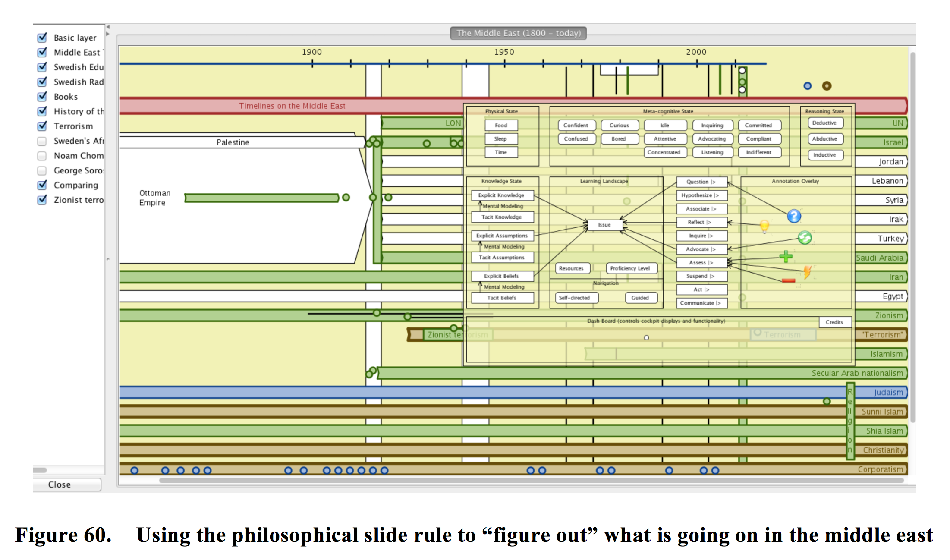Click the green plus annotation icon

tap(786, 257)
